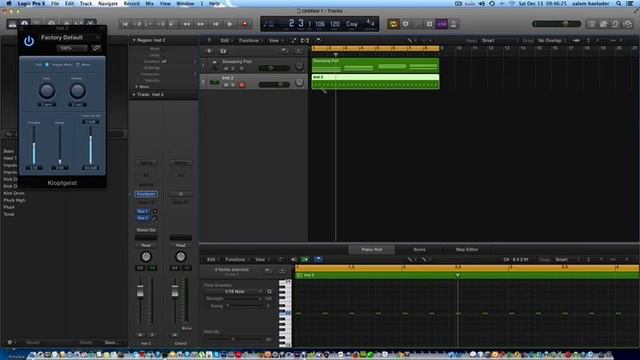Click the Fast Forward transport button
Viewport: 640px width, 360px height.
[200, 24]
